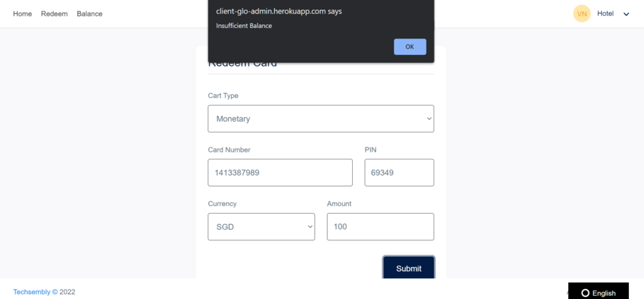Click the Cart Type dropdown arrow

(x=429, y=119)
